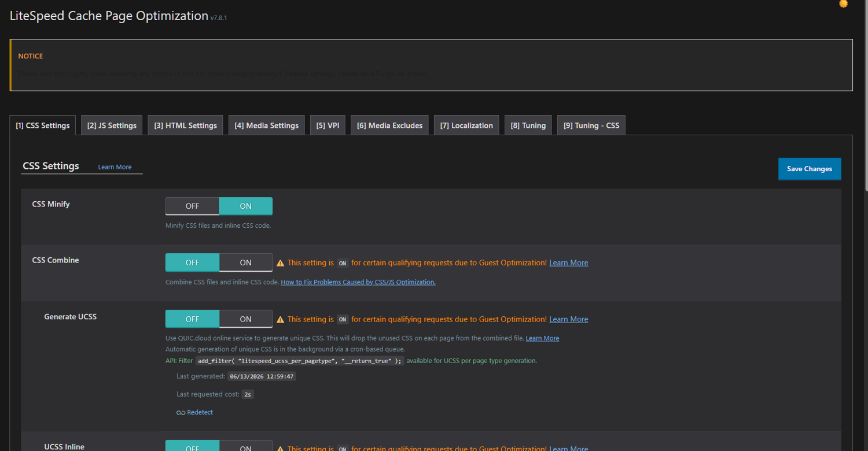Open the [2] JS Settings tab
The height and width of the screenshot is (451, 868).
(112, 125)
